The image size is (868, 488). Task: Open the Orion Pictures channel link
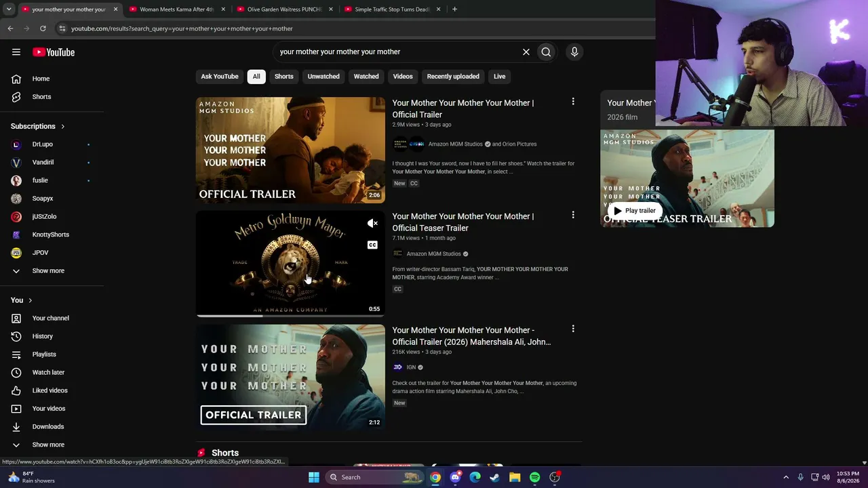coord(519,144)
